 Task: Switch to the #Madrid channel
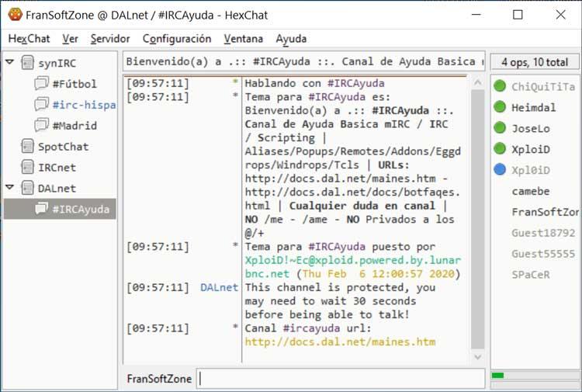point(74,126)
